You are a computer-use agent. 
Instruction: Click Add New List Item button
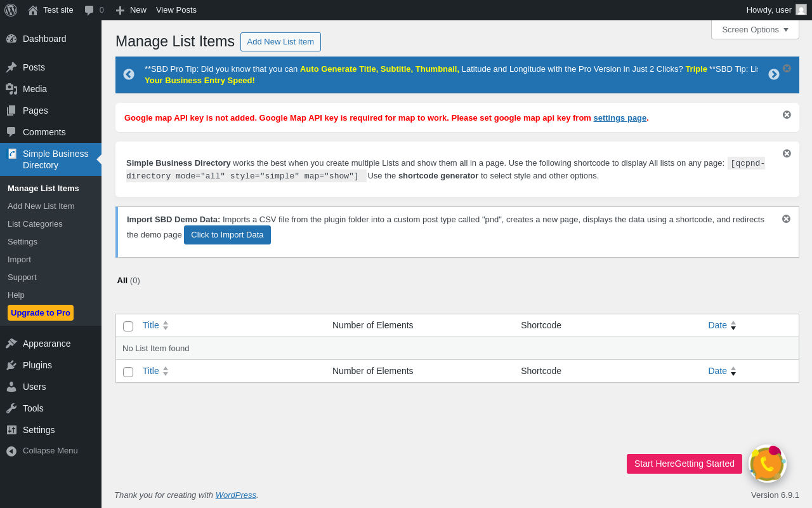tap(280, 42)
